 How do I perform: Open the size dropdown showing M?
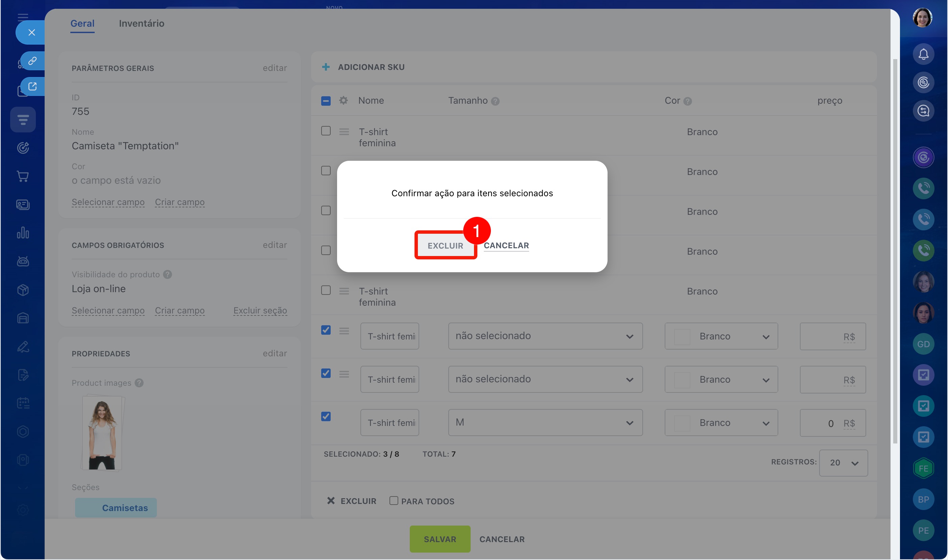click(545, 423)
